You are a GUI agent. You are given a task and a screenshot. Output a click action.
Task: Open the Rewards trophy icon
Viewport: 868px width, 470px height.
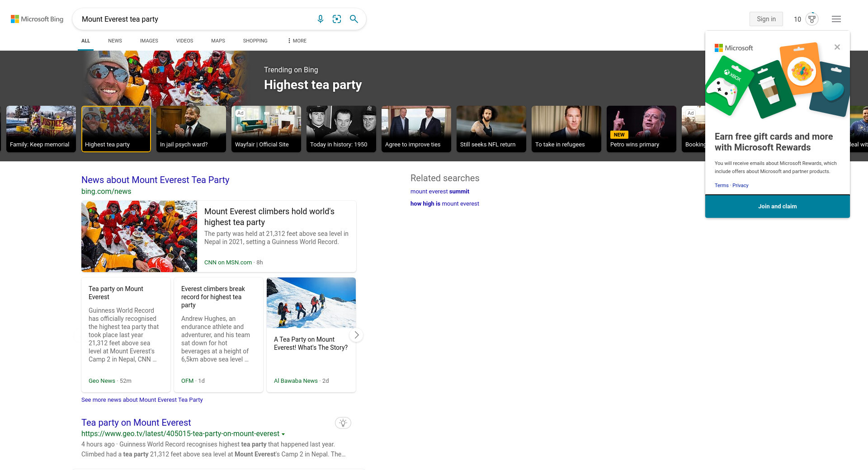812,19
